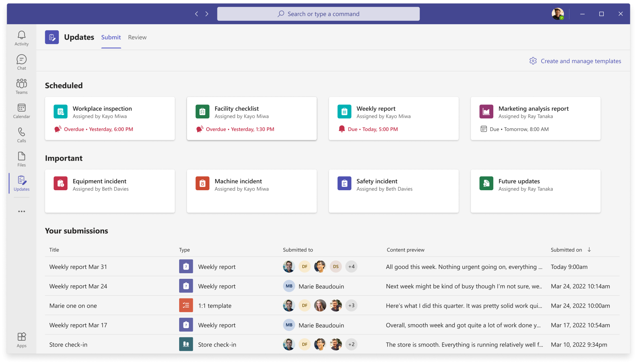This screenshot has height=364, width=637.
Task: Open the Machine incident card title
Action: 238,181
